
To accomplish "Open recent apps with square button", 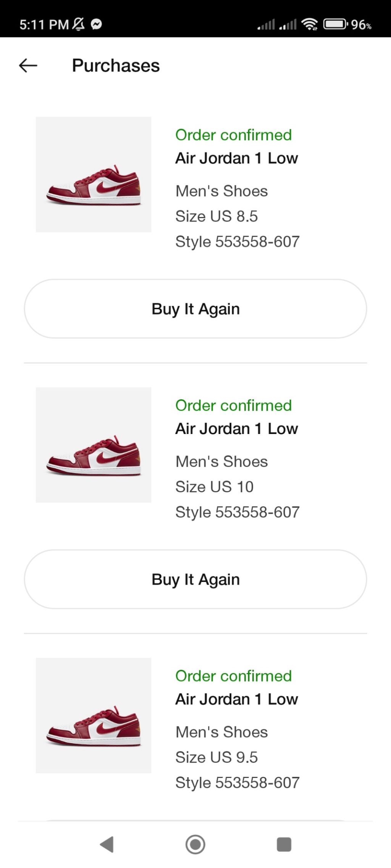I will coord(284,844).
